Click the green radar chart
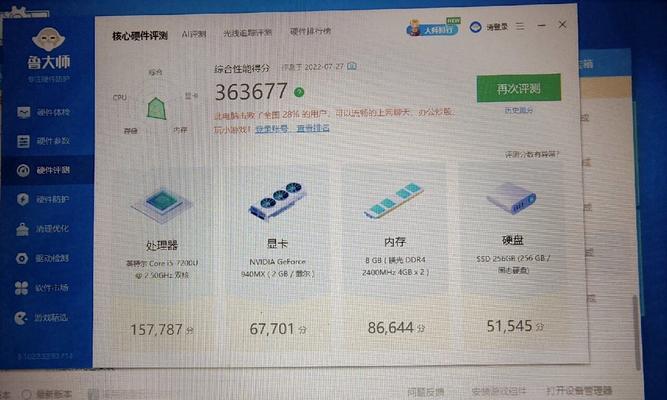Screen dimensions: 667x400 click(x=156, y=109)
